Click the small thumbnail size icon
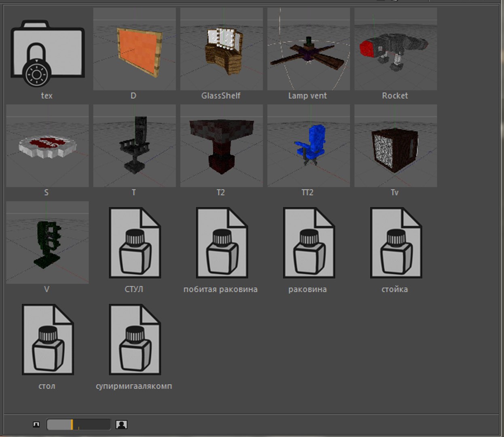Screen dimensions: 504x437 point(36,424)
